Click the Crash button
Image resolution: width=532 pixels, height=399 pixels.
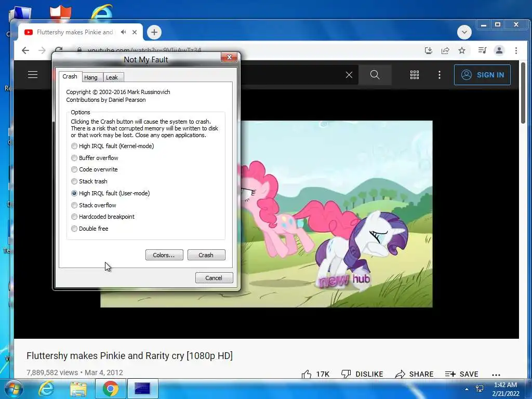pos(206,255)
